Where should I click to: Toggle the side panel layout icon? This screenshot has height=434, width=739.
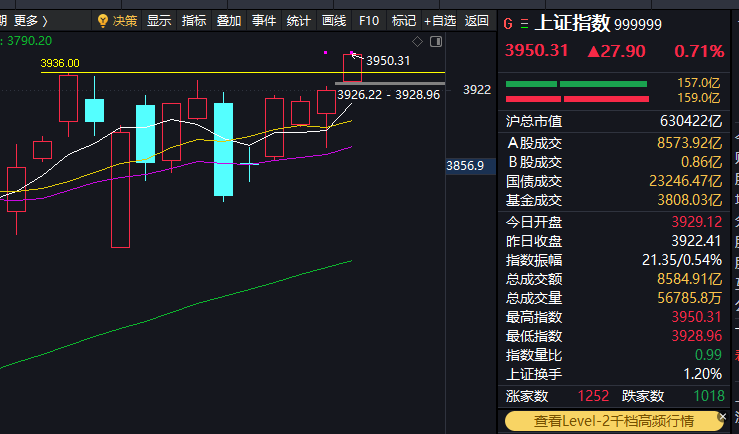(436, 41)
